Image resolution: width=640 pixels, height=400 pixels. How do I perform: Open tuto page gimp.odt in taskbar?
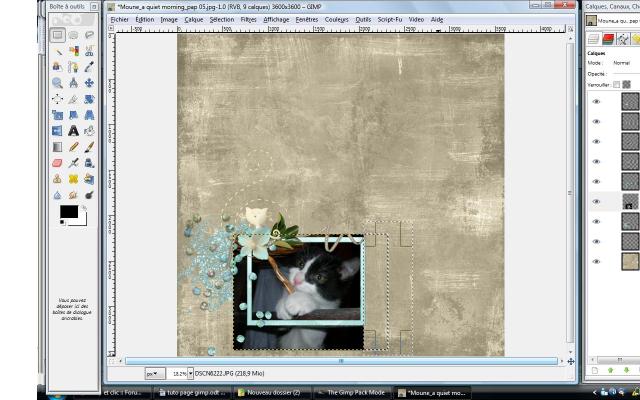coord(192,393)
